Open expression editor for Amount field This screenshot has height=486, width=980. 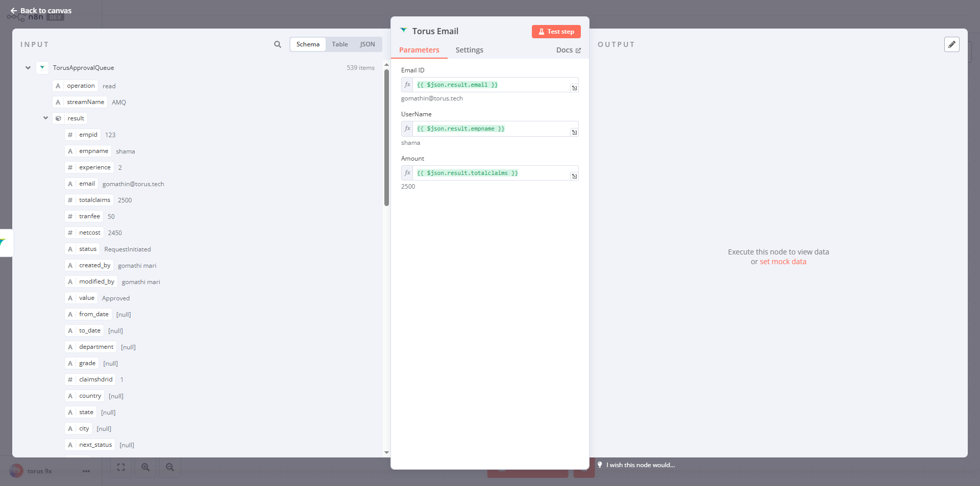click(x=574, y=176)
